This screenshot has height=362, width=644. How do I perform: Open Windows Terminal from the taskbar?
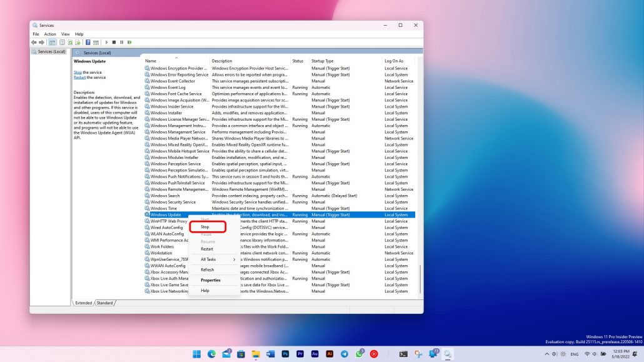tap(403, 354)
